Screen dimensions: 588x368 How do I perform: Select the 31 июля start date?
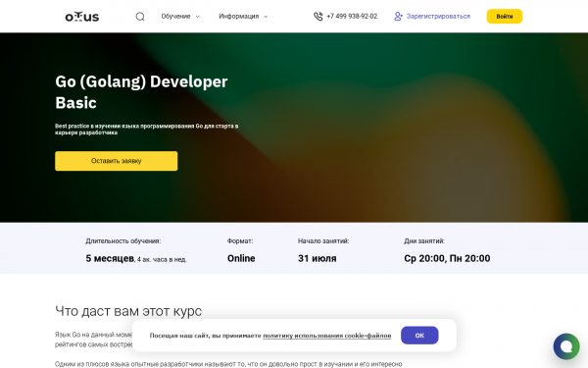coord(318,258)
